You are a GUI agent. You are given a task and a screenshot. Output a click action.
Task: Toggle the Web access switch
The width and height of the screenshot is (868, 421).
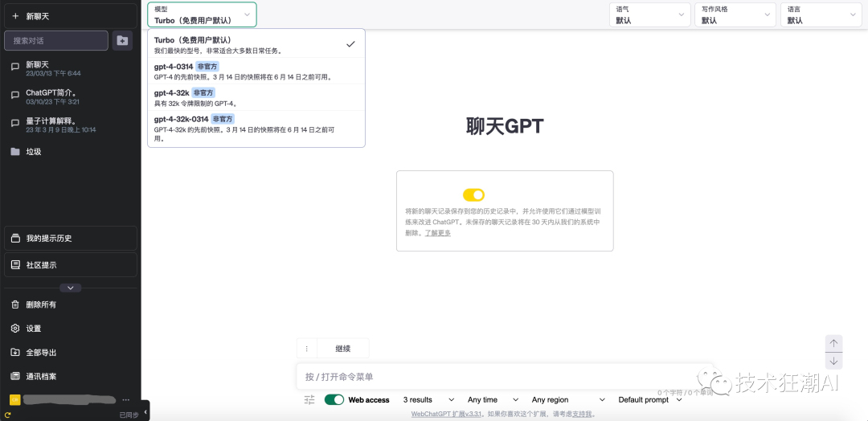click(x=334, y=399)
